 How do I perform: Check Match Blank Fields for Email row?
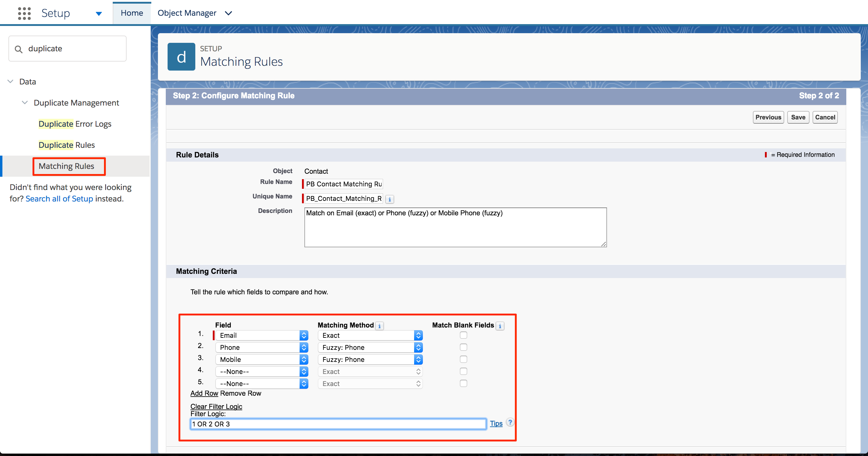(x=464, y=335)
